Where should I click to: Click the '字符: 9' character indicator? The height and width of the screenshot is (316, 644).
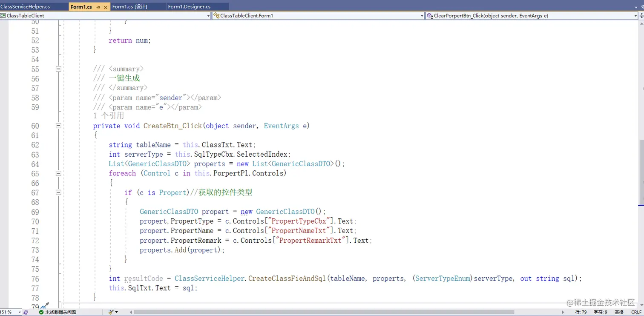point(601,312)
